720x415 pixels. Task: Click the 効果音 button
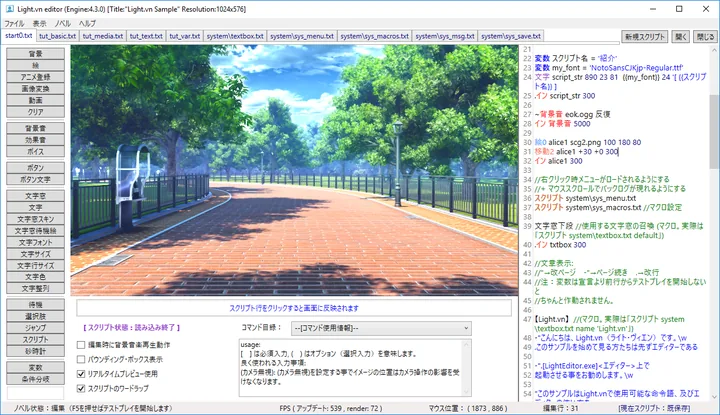tap(35, 140)
